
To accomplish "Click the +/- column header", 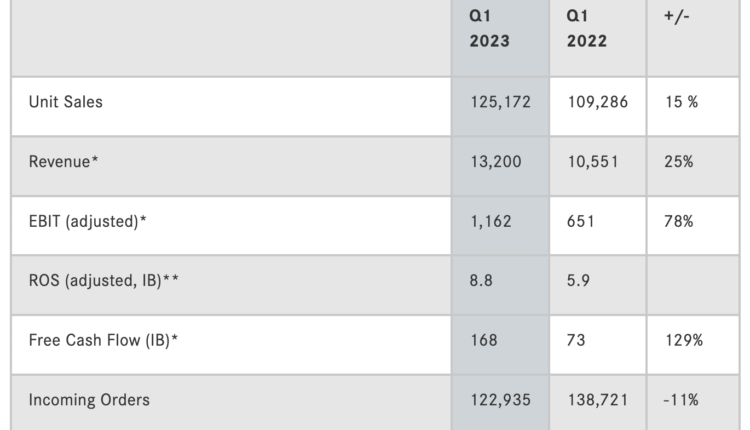I will coord(676,16).
